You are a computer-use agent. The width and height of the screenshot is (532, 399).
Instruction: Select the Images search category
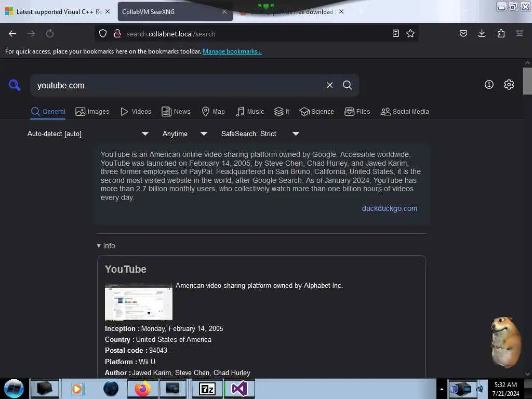(92, 112)
